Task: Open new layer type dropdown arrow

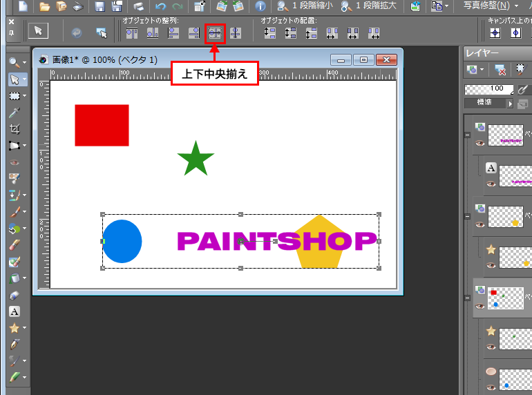Action: [482, 70]
